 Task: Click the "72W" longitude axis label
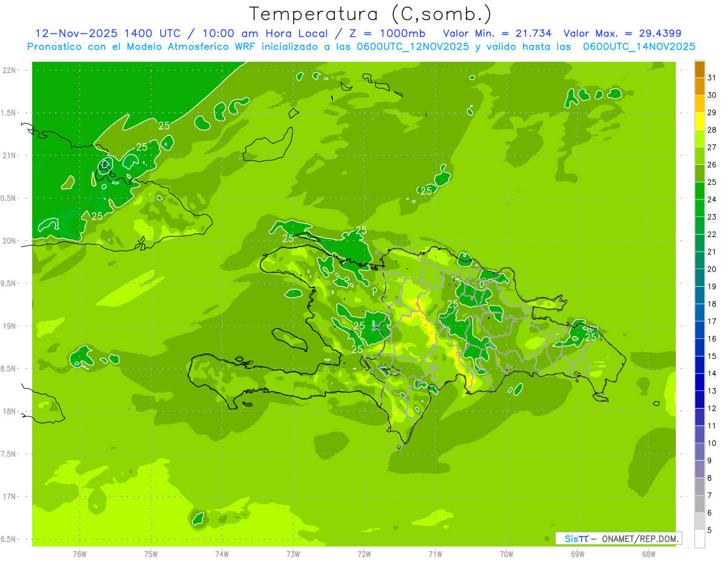coord(364,554)
